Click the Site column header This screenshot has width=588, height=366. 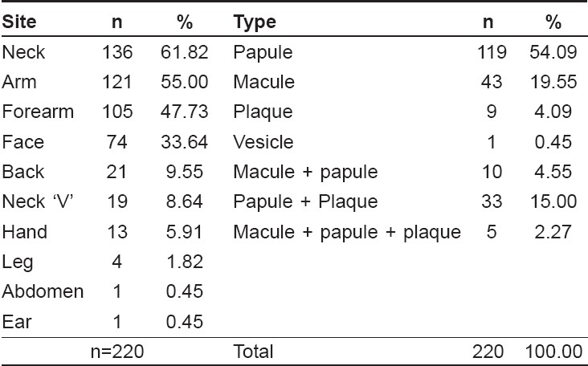coord(19,22)
